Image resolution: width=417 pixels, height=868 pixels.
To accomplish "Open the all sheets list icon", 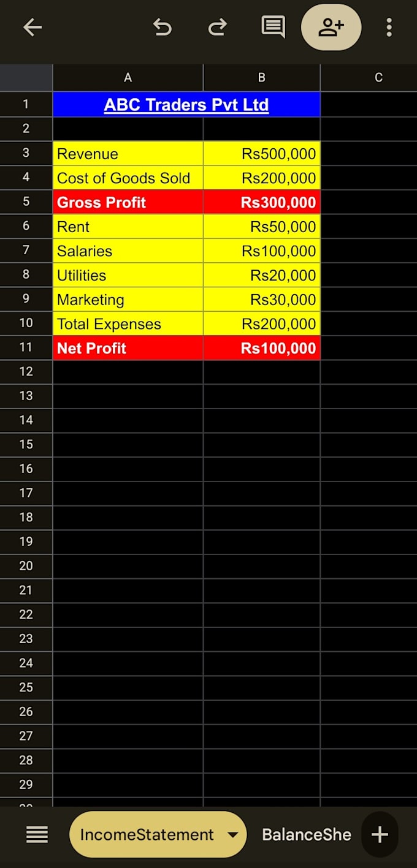I will [x=37, y=834].
